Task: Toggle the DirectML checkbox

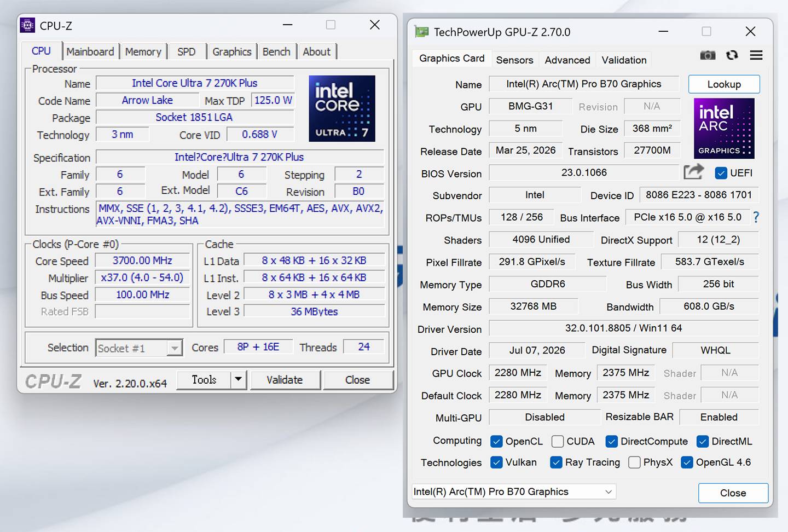Action: tap(703, 441)
